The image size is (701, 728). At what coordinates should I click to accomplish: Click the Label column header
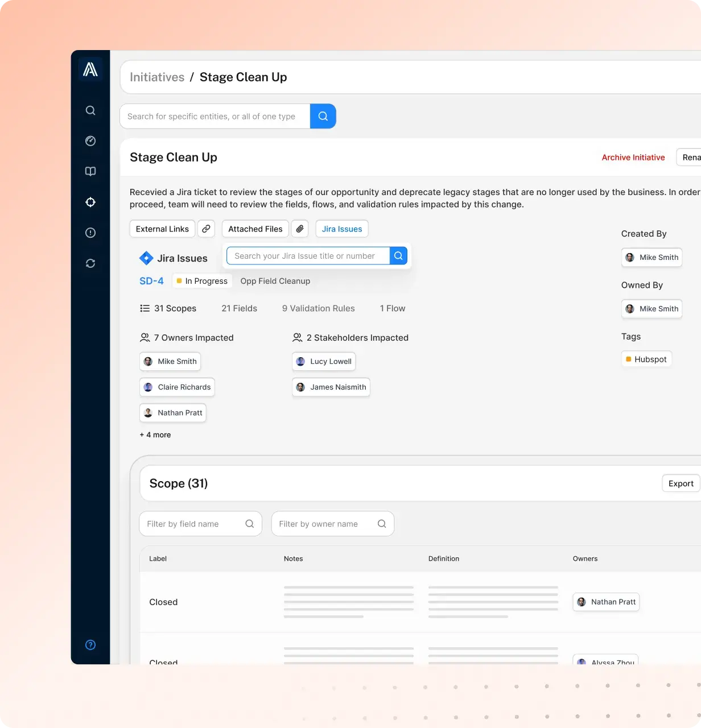pos(158,559)
